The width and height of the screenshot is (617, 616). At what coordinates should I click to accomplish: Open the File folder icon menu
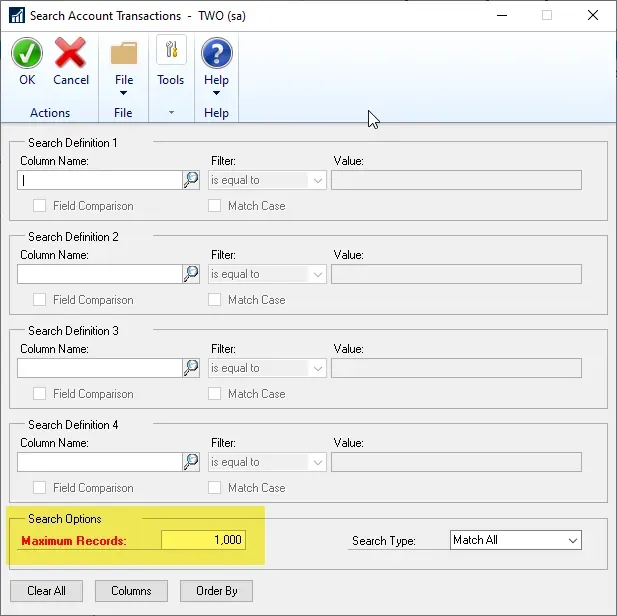(x=123, y=54)
